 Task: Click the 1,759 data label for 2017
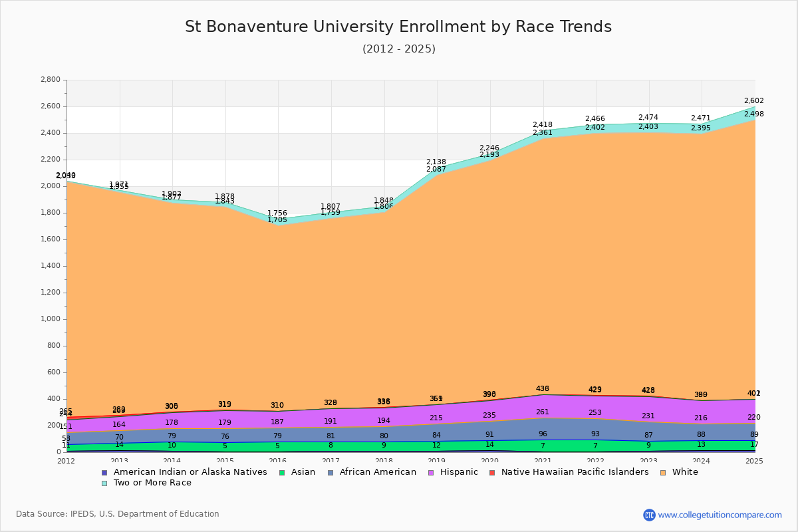[x=331, y=213]
